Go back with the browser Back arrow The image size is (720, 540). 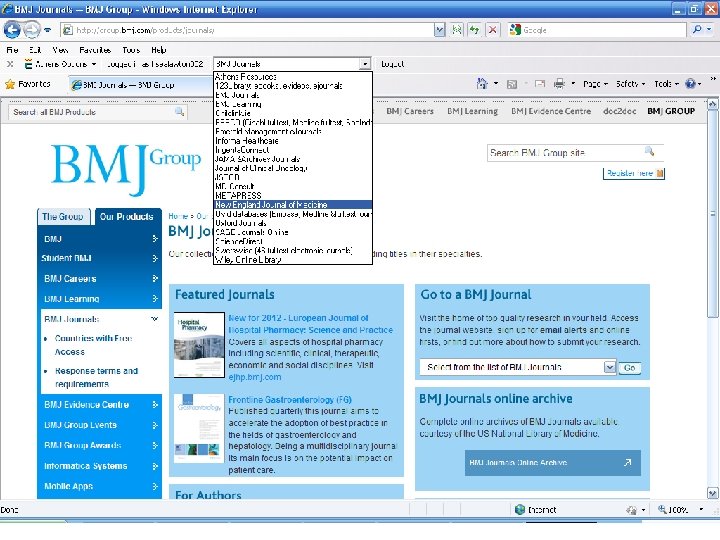[x=12, y=30]
